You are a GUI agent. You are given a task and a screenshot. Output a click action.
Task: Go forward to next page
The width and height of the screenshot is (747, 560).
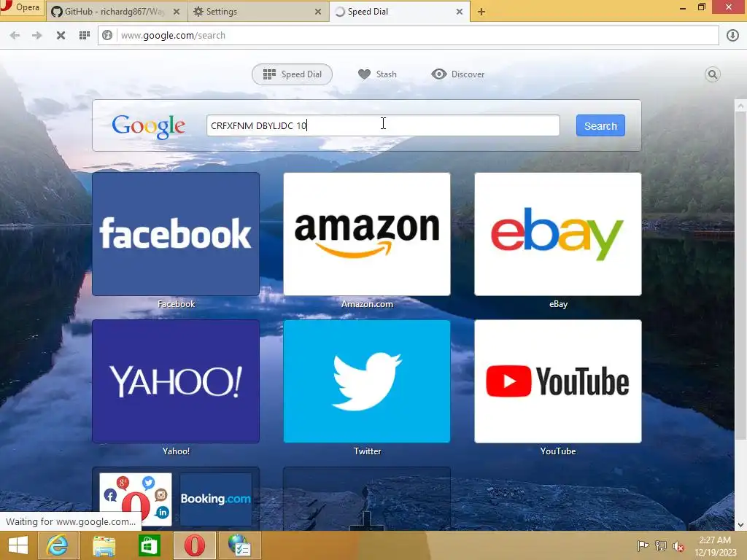37,35
